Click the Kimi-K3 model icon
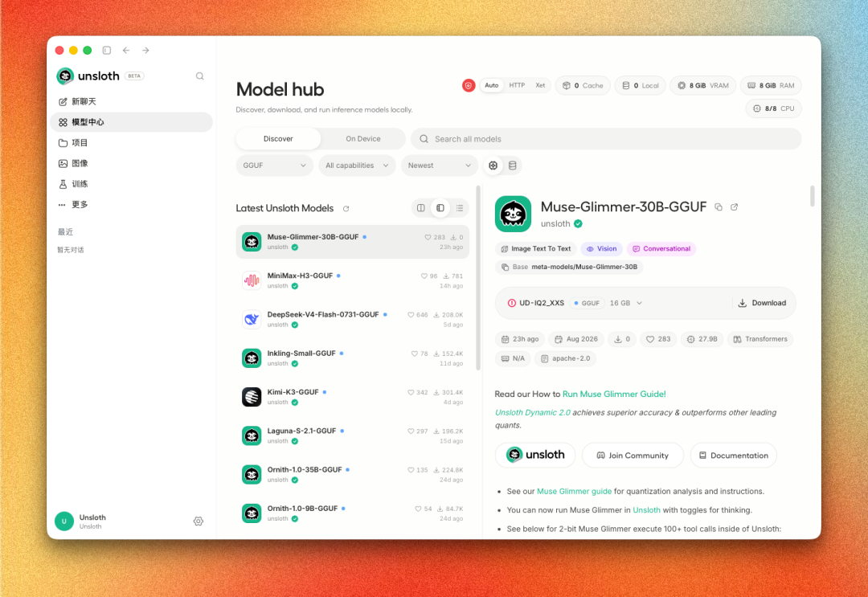This screenshot has width=868, height=597. point(252,397)
